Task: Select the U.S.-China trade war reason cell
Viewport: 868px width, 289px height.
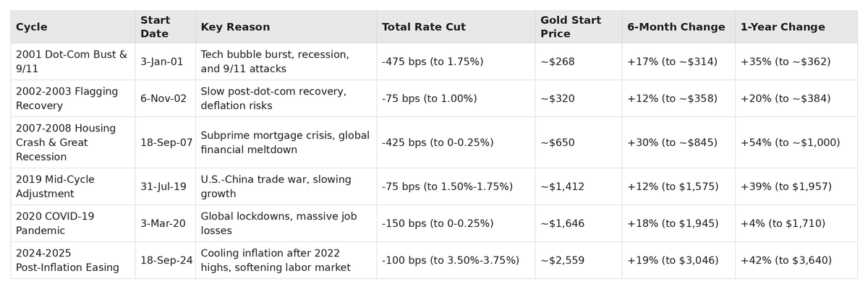Action: tap(276, 186)
